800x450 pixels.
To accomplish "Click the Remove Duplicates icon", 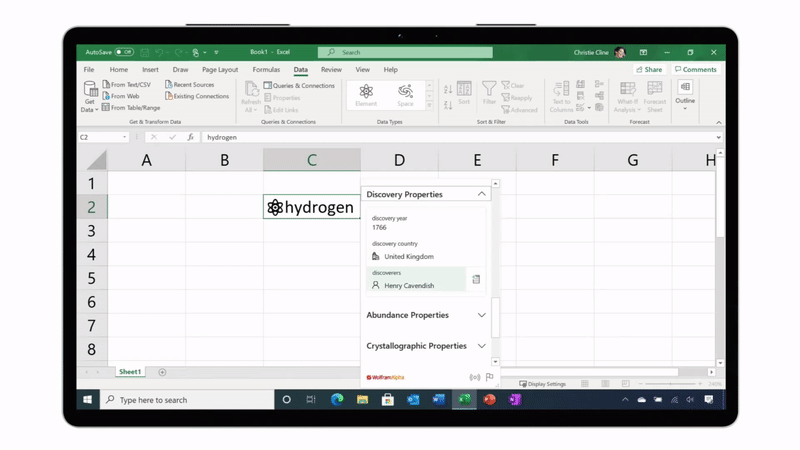I will (581, 96).
